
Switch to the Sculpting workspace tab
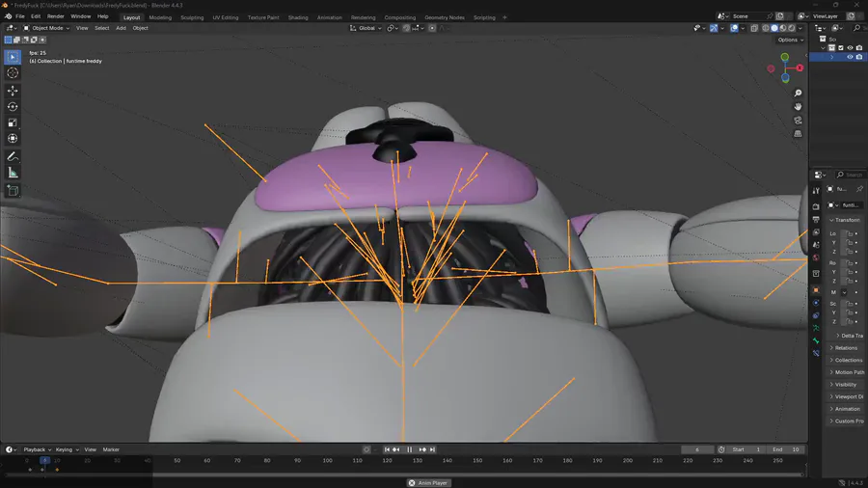click(192, 17)
